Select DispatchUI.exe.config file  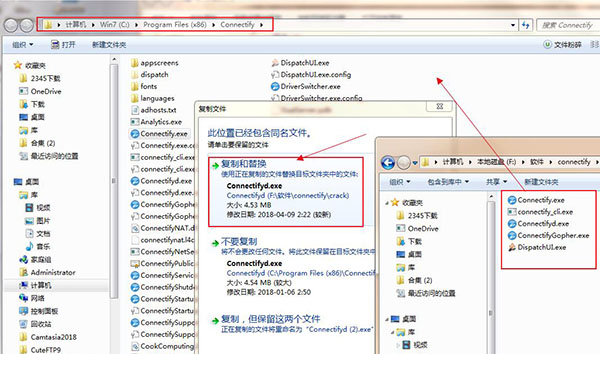[311, 75]
